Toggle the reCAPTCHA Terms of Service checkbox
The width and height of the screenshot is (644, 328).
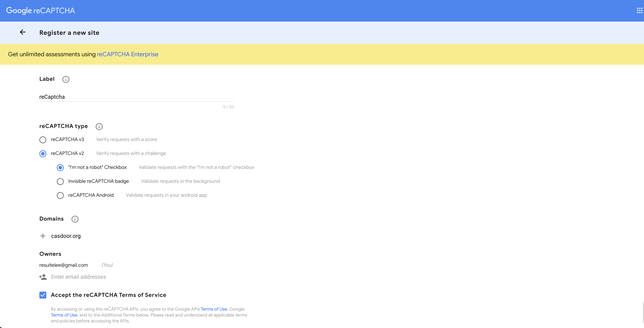[x=43, y=295]
